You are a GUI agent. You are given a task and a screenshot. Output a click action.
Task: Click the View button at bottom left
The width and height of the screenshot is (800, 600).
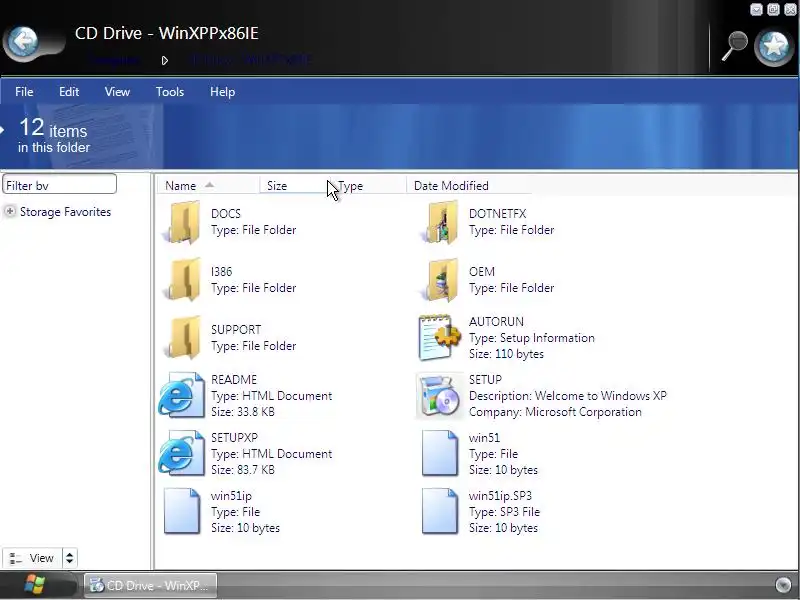pos(32,558)
